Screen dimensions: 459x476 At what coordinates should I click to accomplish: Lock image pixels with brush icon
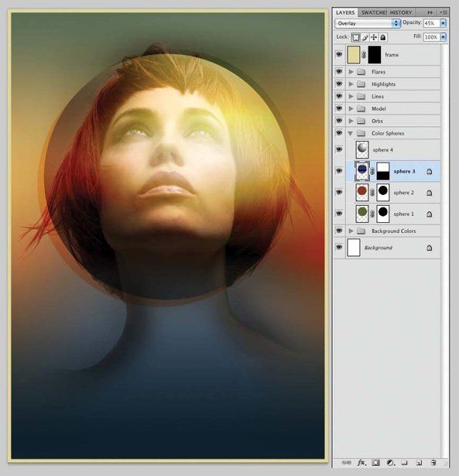[x=365, y=37]
